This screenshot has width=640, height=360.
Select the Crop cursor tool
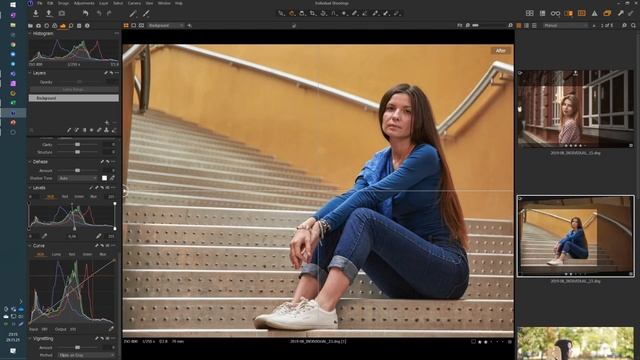[313, 13]
